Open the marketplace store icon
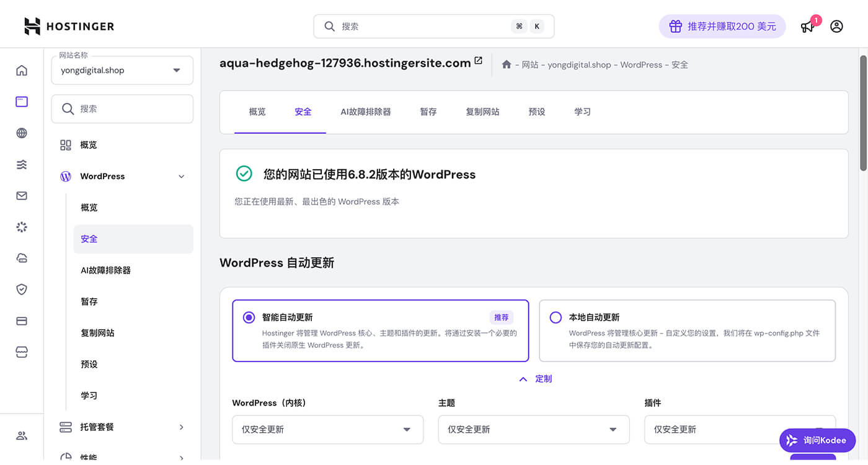This screenshot has height=465, width=868. coord(22,352)
